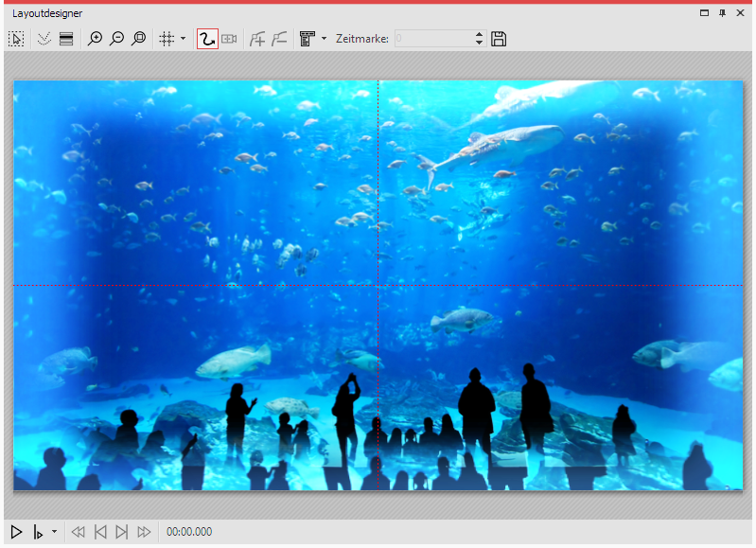This screenshot has width=756, height=548.
Task: Toggle the red motion path tool
Action: coord(207,39)
